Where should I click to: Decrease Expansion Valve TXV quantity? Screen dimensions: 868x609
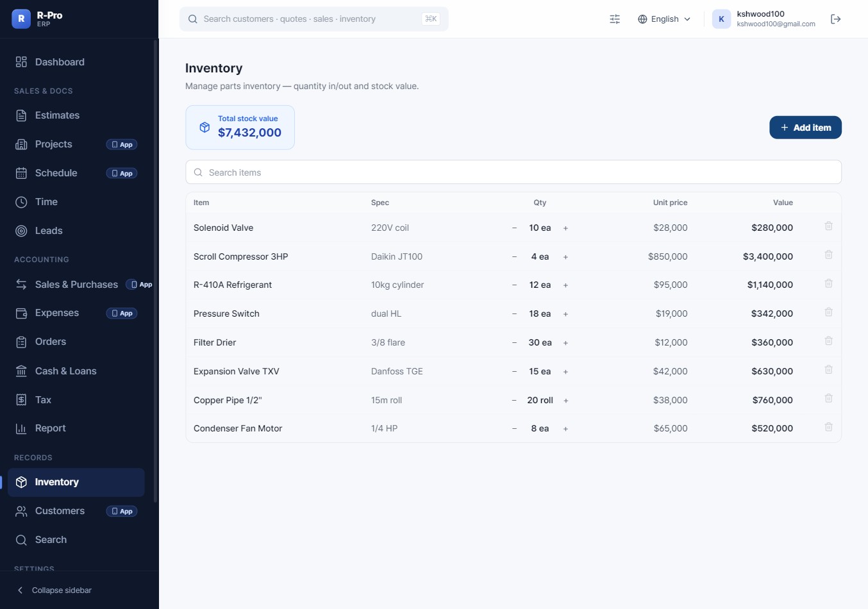coord(514,372)
